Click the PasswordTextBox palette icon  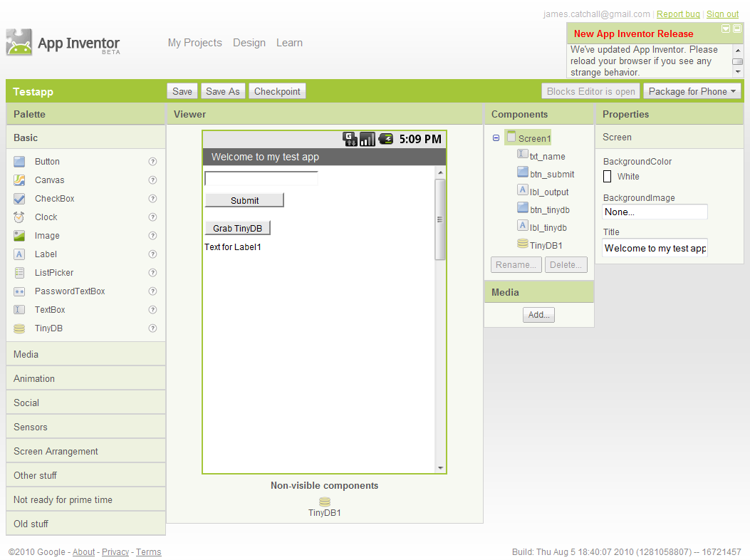(x=19, y=291)
